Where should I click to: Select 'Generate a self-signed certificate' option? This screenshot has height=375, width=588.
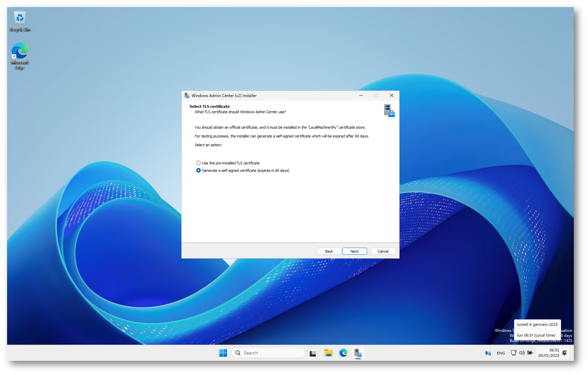point(243,170)
